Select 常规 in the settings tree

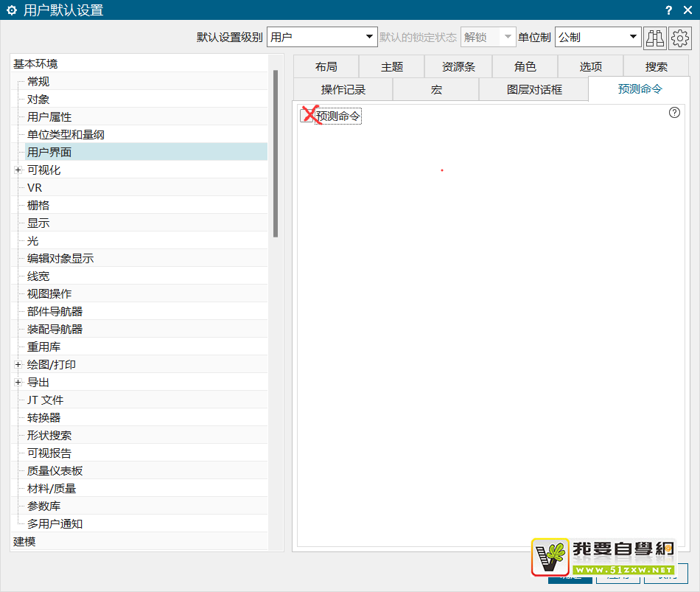[38, 82]
